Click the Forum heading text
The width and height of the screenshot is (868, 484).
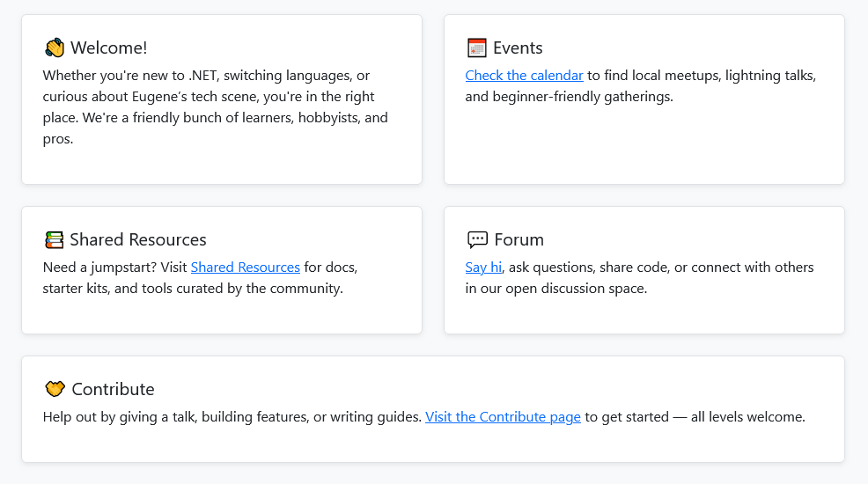point(519,239)
